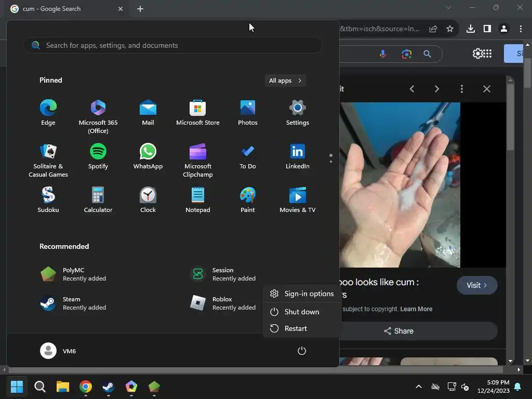Viewport: 532px width, 399px height.
Task: Launch Microsoft 365 (Office) app
Action: coord(98,116)
